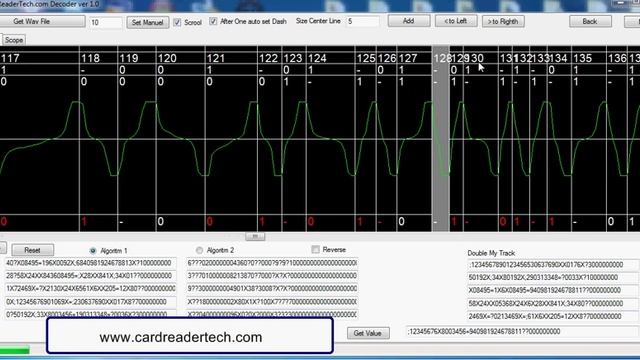Click the input field containing 10
Viewport: 640px width, 360px height.
coord(105,22)
